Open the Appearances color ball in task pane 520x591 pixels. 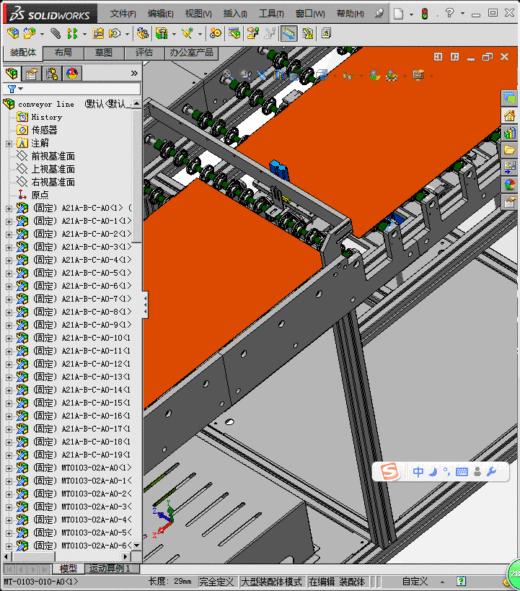tap(509, 185)
